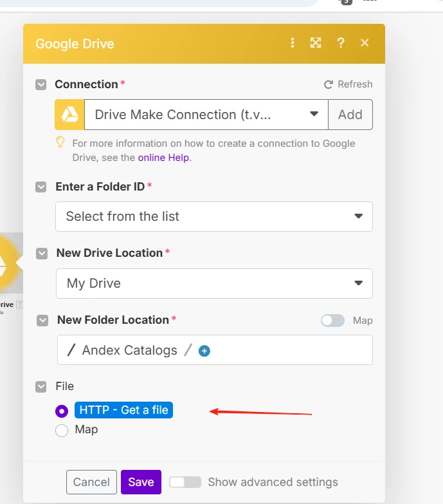This screenshot has height=504, width=443.
Task: Collapse the New Drive Location chevron
Action: pyautogui.click(x=42, y=254)
